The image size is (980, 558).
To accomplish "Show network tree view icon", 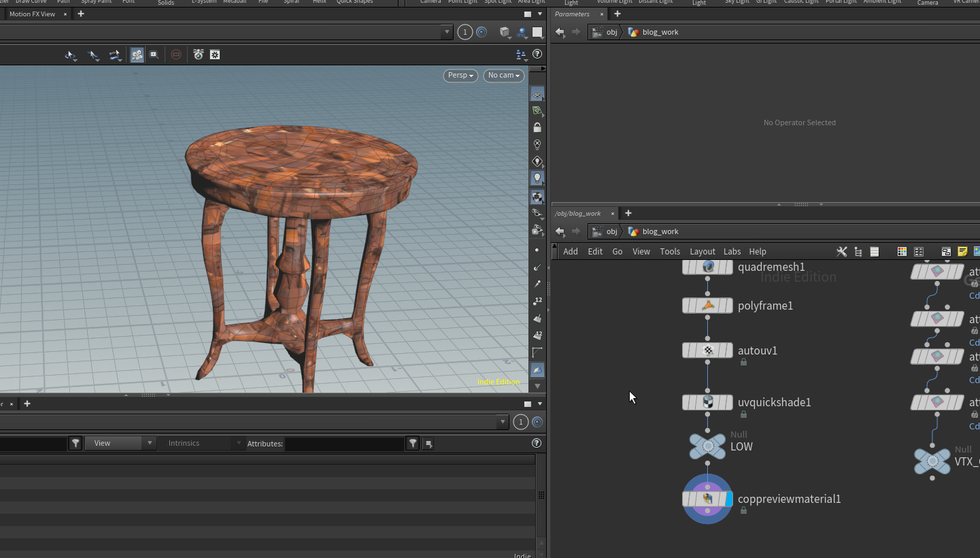I will coord(858,252).
